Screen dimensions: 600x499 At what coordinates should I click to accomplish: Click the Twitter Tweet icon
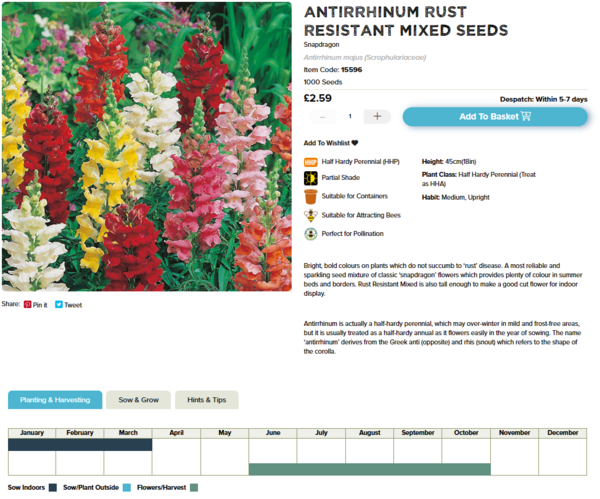(59, 304)
